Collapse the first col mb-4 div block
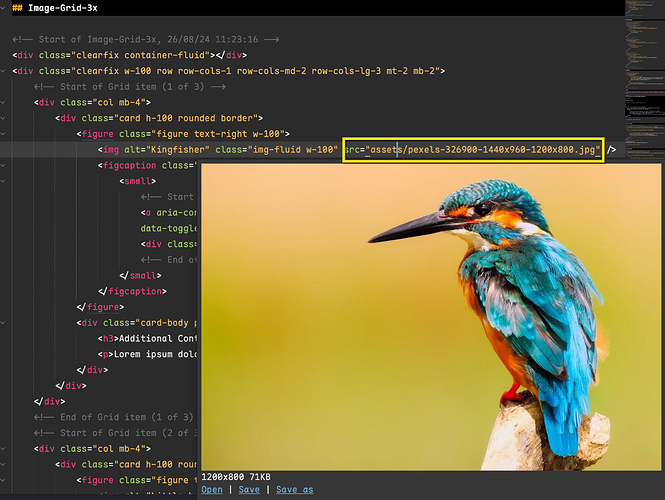Viewport: 665px width, 500px height. (x=6, y=102)
